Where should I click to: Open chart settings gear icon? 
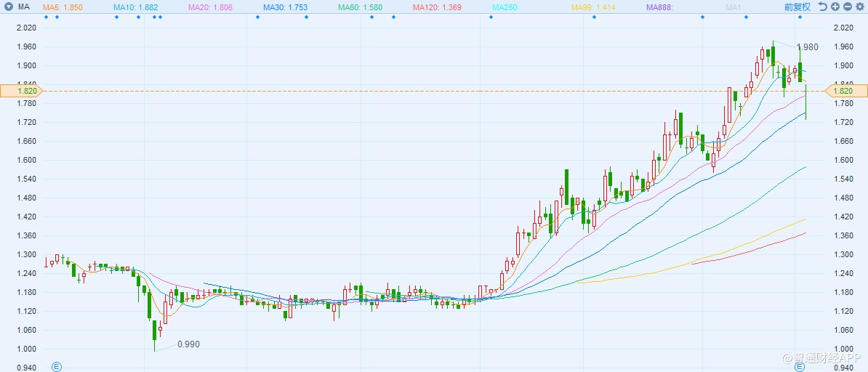860,7
